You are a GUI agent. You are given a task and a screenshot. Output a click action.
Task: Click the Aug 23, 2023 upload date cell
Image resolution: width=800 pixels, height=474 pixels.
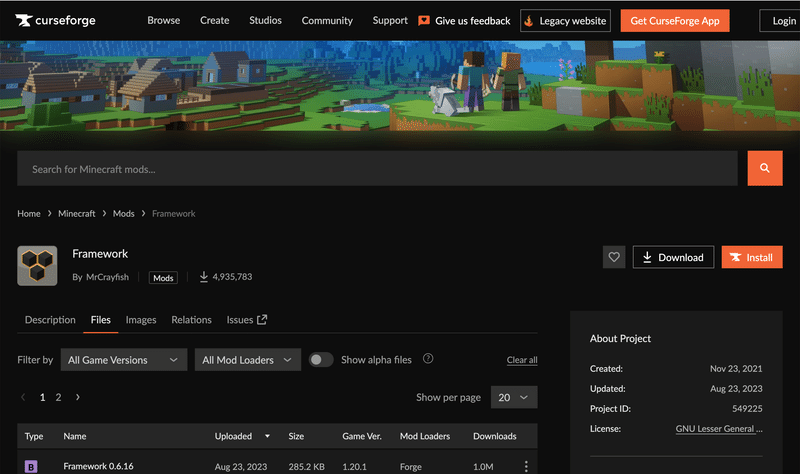tap(241, 467)
